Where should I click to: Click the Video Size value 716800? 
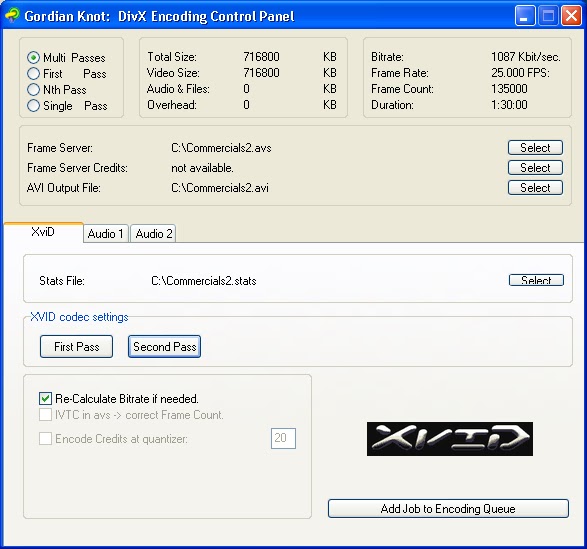click(261, 73)
